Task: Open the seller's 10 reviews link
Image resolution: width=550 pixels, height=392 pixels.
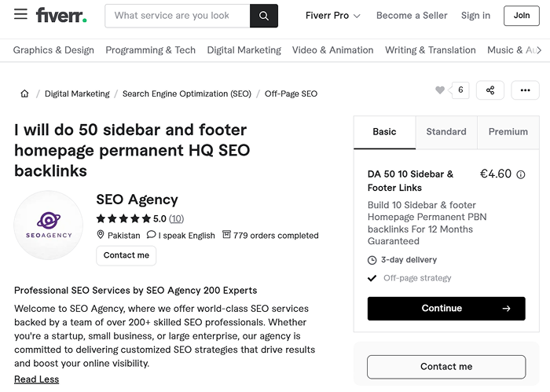Action: pyautogui.click(x=176, y=218)
